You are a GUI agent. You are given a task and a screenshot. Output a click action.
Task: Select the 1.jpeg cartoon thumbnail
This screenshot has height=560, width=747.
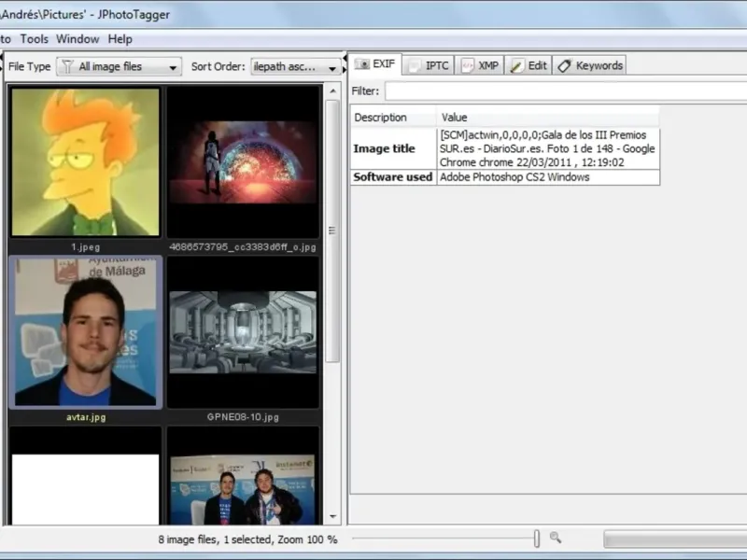coord(85,162)
